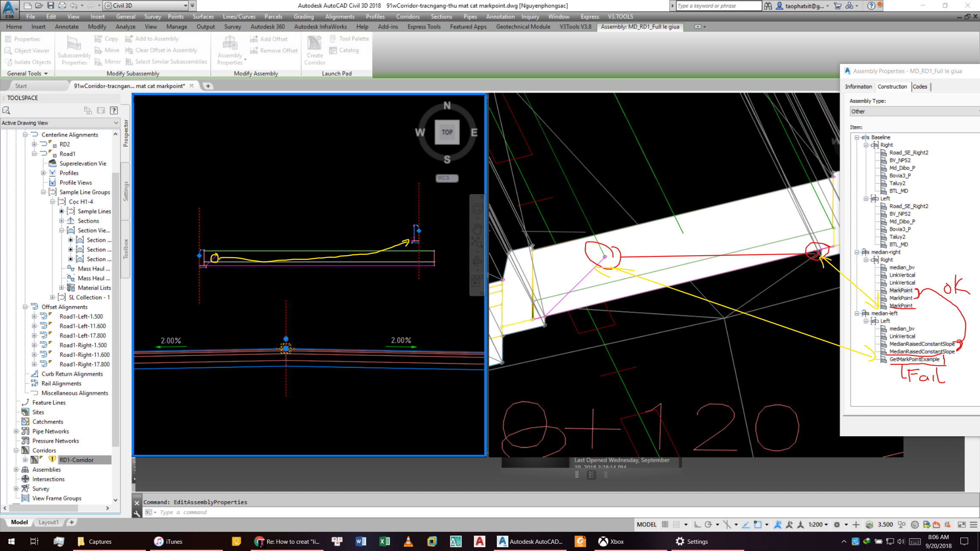
Task: Switch to the Codes tab in Assembly Properties
Action: click(x=920, y=86)
